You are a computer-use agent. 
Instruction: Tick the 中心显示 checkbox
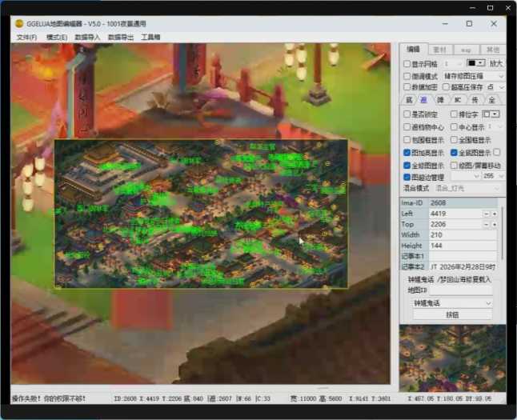click(x=454, y=127)
